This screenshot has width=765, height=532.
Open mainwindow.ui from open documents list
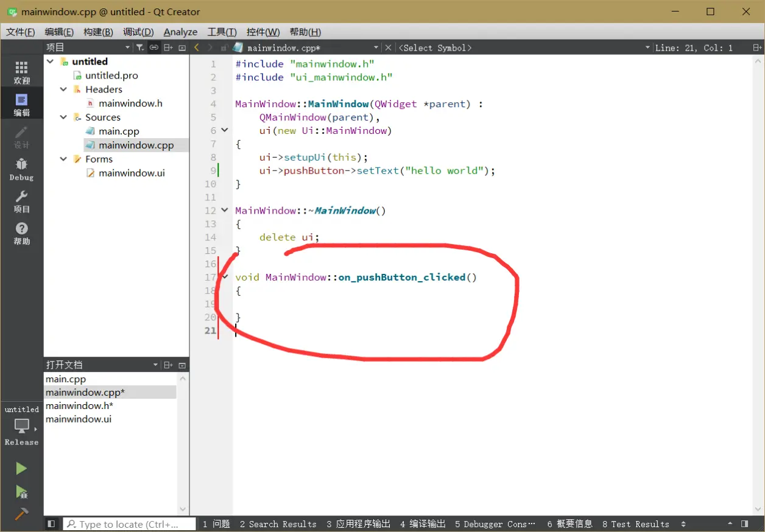pyautogui.click(x=79, y=419)
